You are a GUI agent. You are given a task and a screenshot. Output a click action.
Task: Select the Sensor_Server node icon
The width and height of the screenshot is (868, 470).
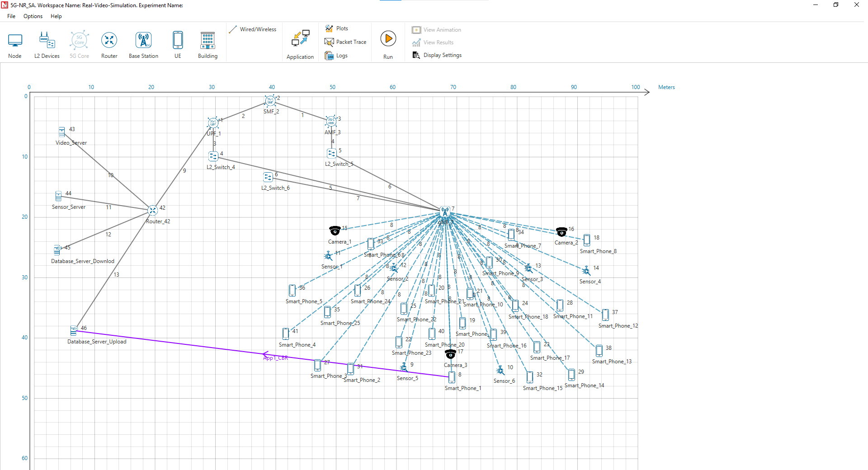tap(58, 196)
